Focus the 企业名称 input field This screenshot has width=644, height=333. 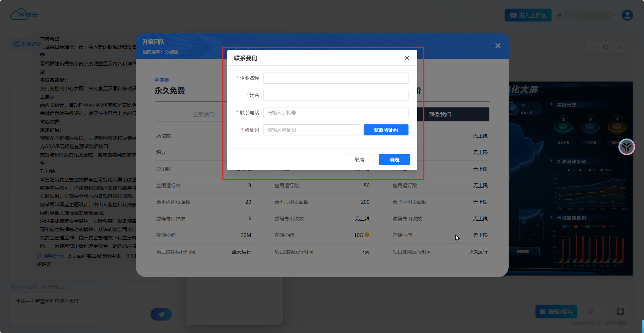pos(336,78)
